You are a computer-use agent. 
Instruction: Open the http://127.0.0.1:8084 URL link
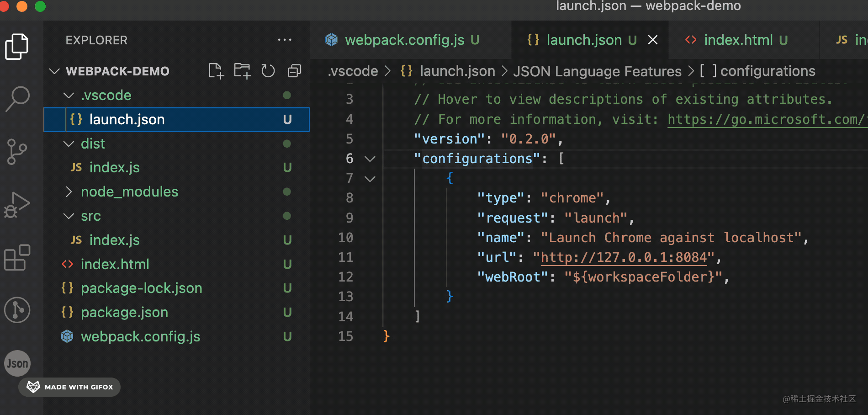coord(624,257)
